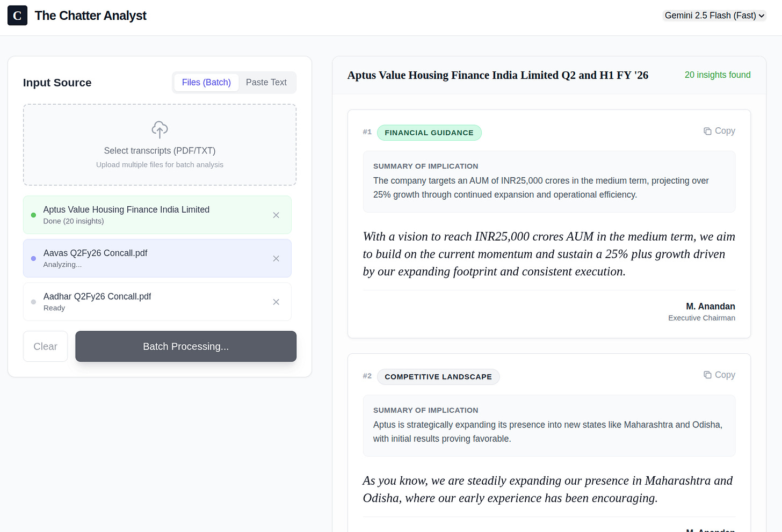782x532 pixels.
Task: Click the gray status dot for Aadhar
Action: [x=33, y=302]
